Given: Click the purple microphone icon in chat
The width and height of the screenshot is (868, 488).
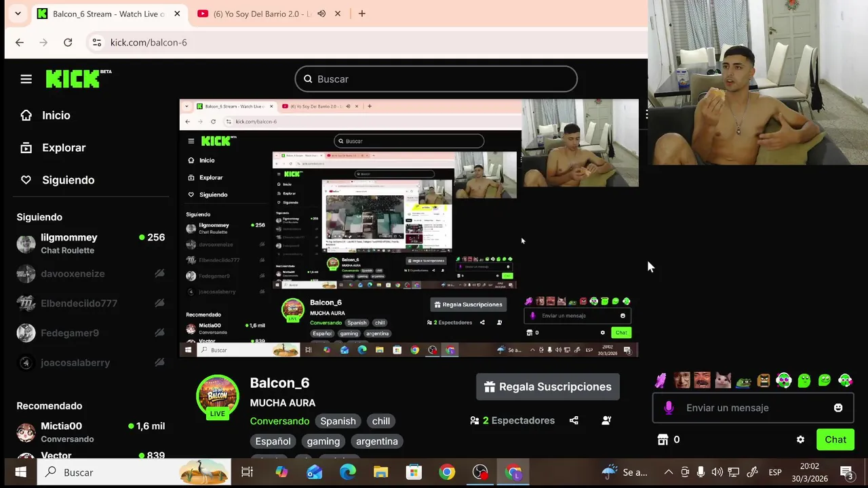Looking at the screenshot, I should click(669, 407).
